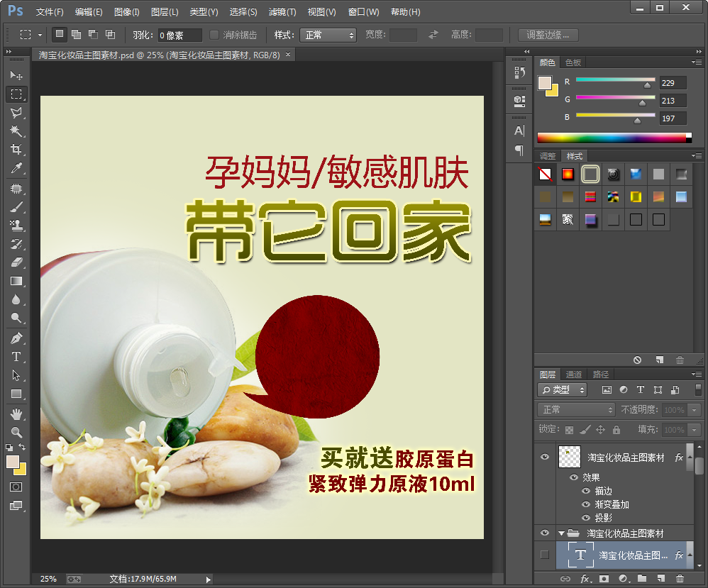This screenshot has height=588, width=708.
Task: Open the 填充 fill dropdown arrow
Action: (x=694, y=430)
